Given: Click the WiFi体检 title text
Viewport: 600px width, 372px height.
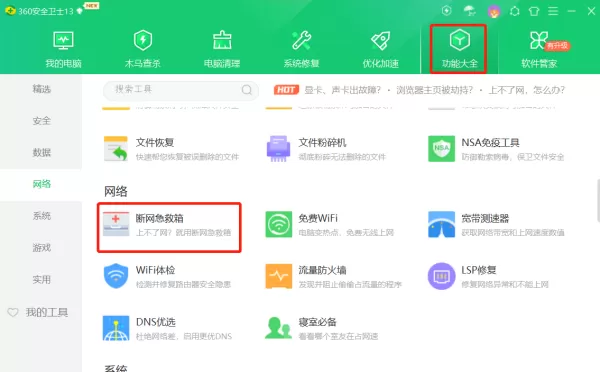Looking at the screenshot, I should 155,270.
